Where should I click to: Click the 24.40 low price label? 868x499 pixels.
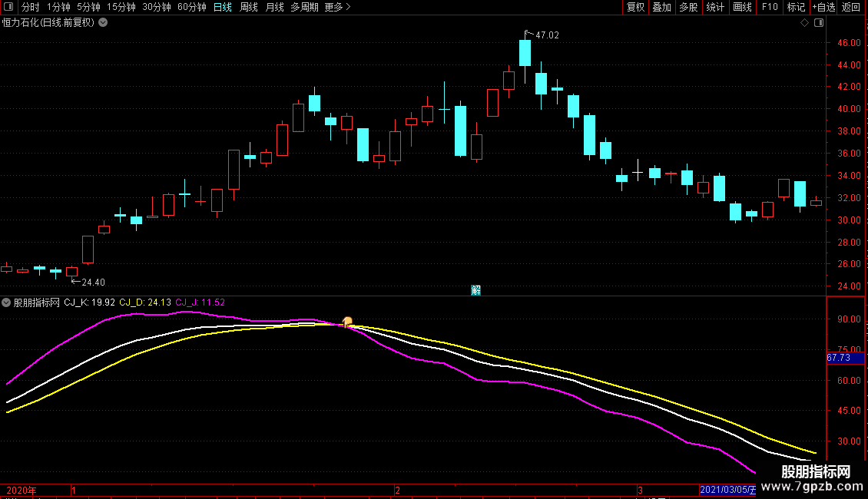(x=93, y=283)
